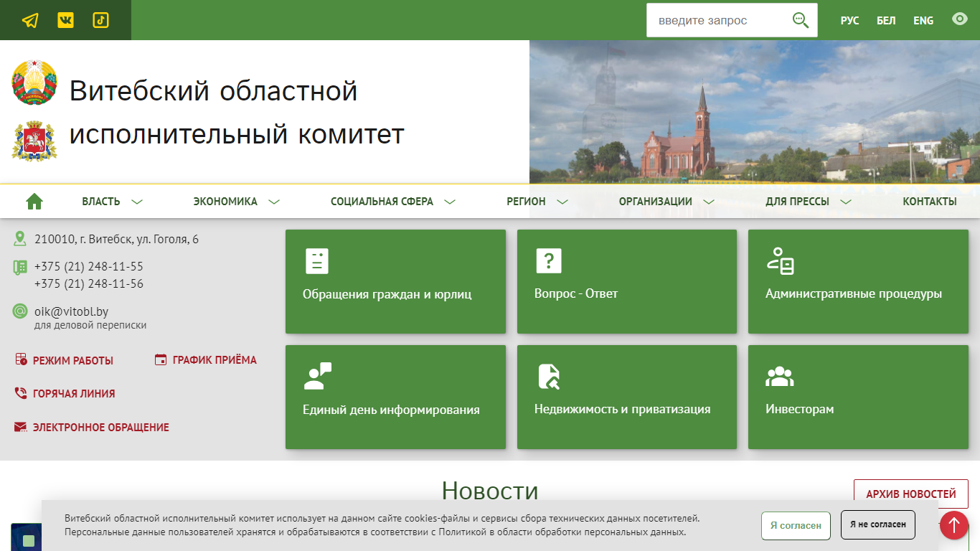Screen dimensions: 980x551
Task: Open the Социальная сфера menu item
Action: (x=382, y=202)
